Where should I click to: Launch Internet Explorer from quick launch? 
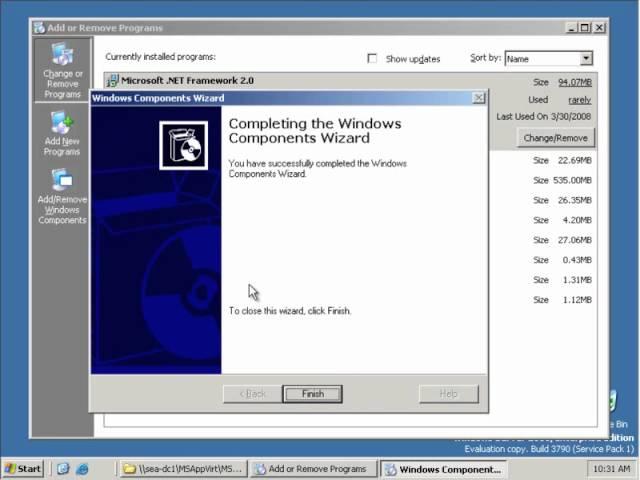82,469
